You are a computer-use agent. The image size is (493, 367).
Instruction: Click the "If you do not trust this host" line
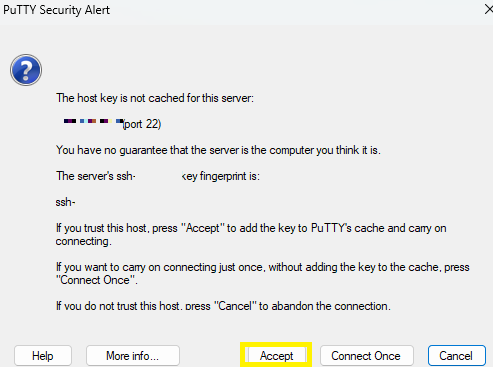pos(223,306)
